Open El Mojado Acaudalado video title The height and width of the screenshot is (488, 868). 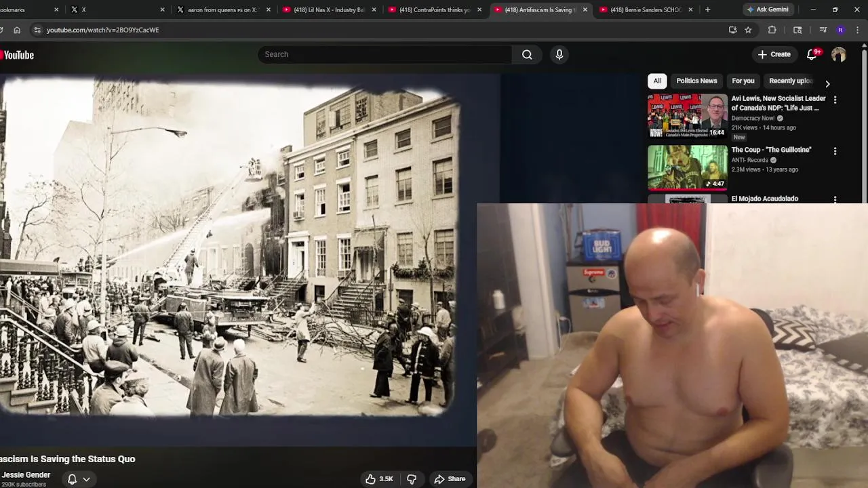764,199
